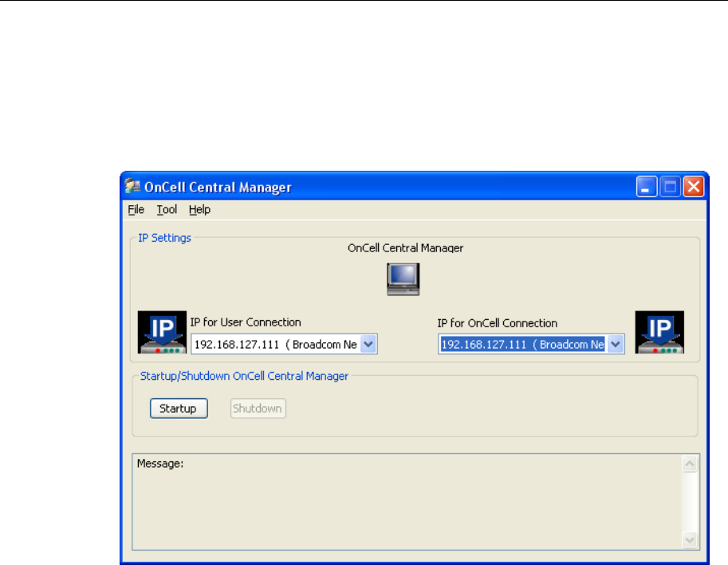
Task: Open the Help menu
Action: [199, 210]
